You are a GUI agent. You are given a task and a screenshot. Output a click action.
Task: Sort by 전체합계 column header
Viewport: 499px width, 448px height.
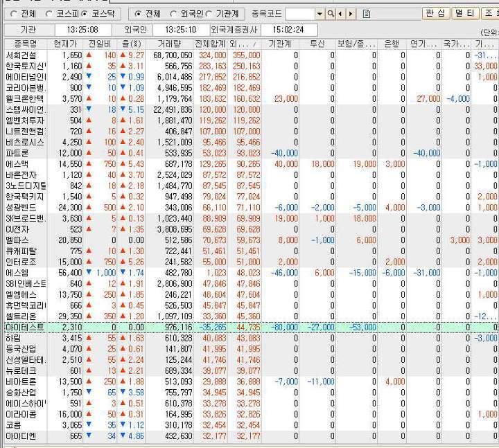point(210,44)
